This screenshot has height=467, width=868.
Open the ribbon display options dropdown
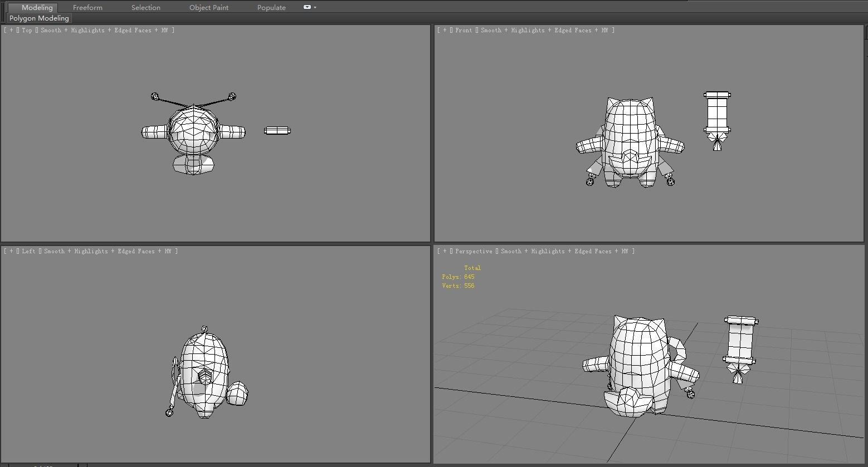tap(310, 7)
